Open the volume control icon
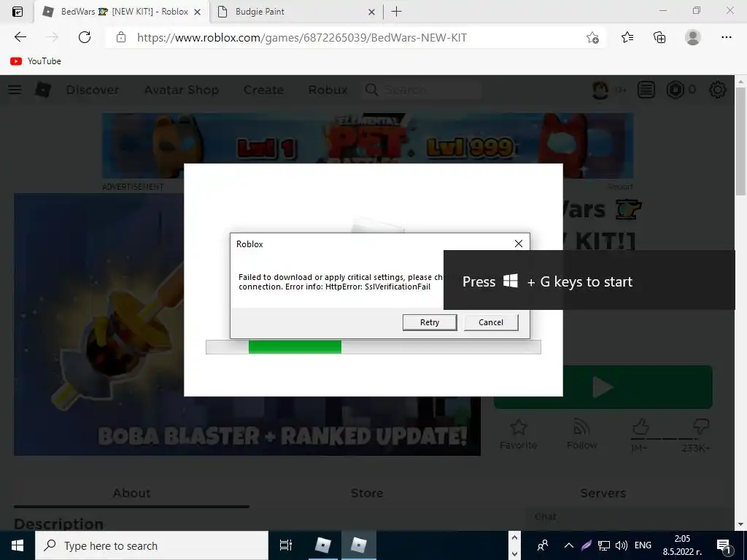This screenshot has height=560, width=747. [x=622, y=545]
